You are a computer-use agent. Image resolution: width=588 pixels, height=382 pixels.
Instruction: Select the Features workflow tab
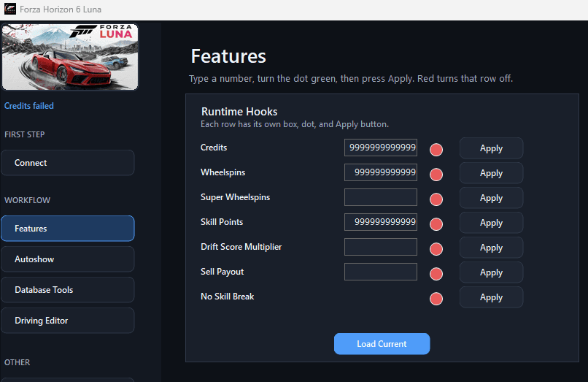click(68, 229)
